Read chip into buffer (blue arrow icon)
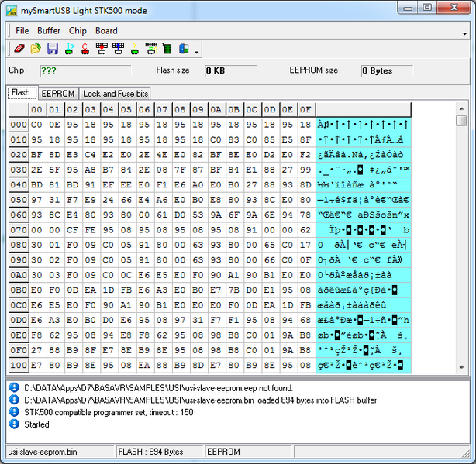Screen dimensions: 476x464 point(118,49)
